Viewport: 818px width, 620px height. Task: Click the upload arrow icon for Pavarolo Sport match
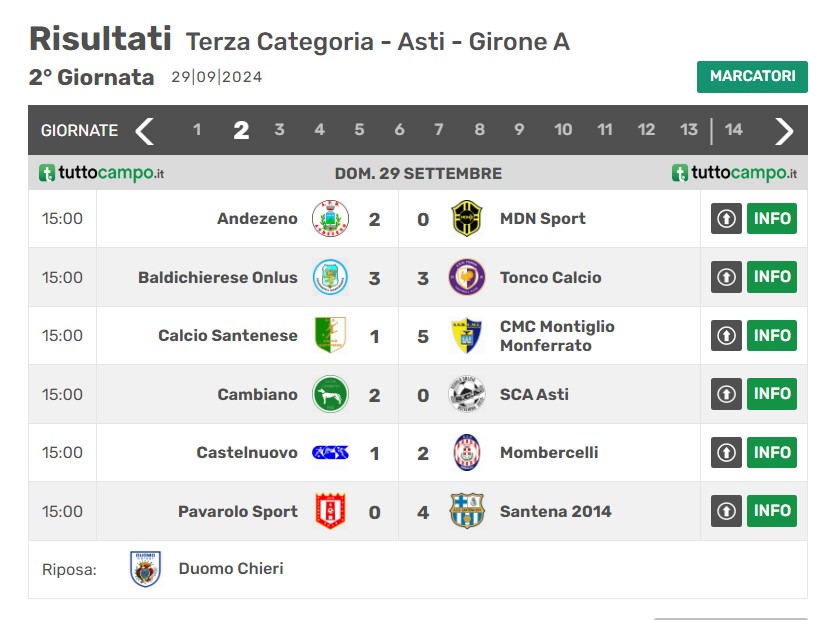tap(726, 511)
